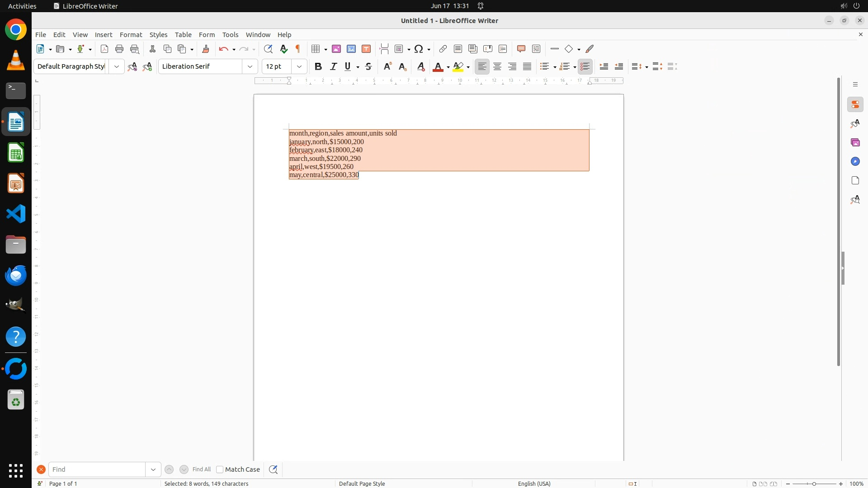Image resolution: width=868 pixels, height=488 pixels.
Task: Open the Format menu
Action: click(131, 34)
